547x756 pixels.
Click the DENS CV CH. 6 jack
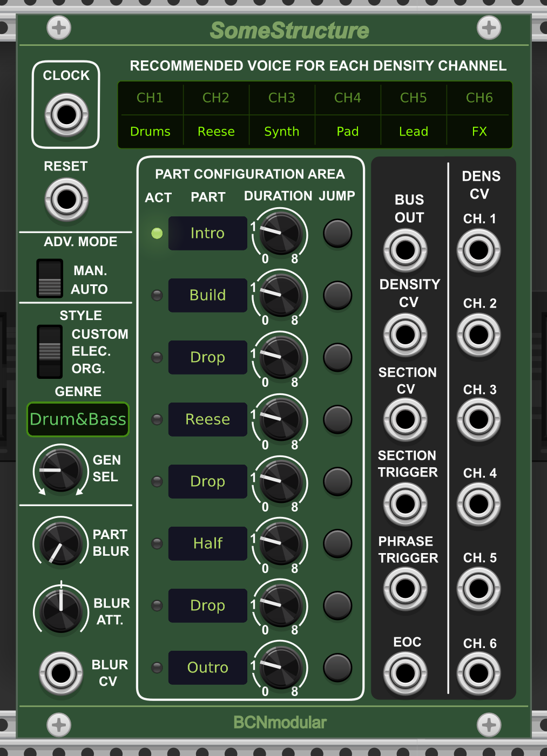pyautogui.click(x=478, y=673)
